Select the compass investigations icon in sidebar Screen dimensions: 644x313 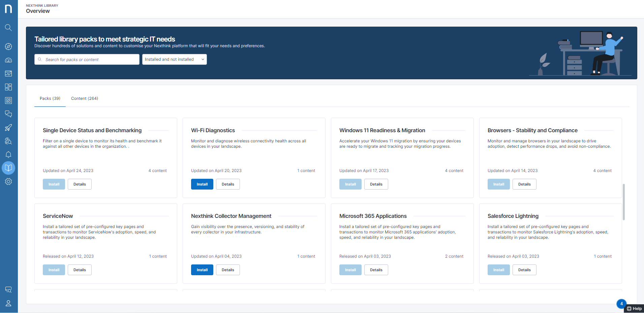(8, 47)
